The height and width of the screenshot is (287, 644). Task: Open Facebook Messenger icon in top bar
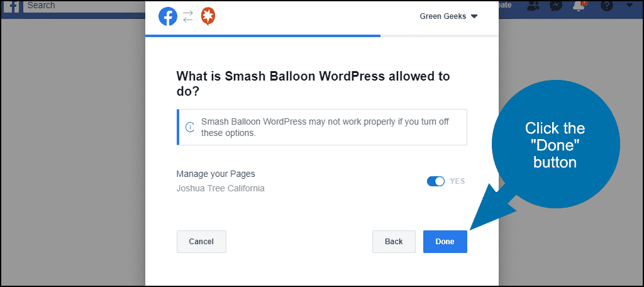point(557,5)
